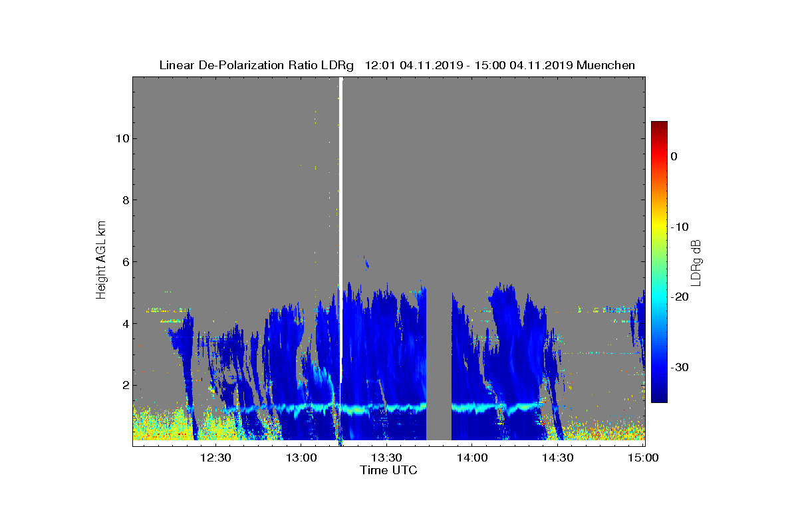Click the 14:00 time tick label

click(x=472, y=458)
